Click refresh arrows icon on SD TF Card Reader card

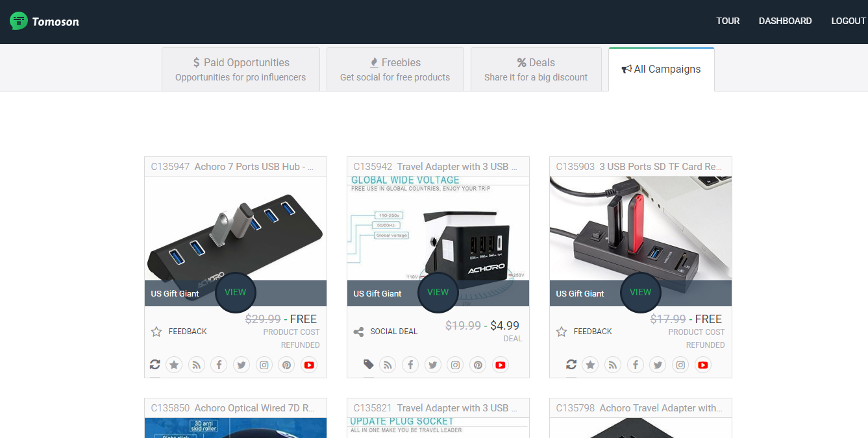click(571, 365)
